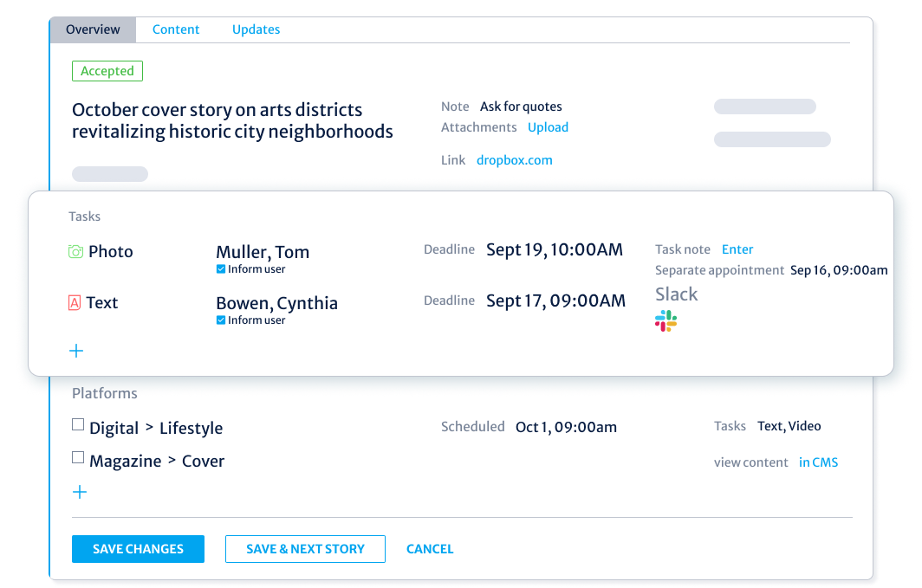Screen dimensions: 922x588
Task: Switch to the Content tab
Action: point(176,29)
